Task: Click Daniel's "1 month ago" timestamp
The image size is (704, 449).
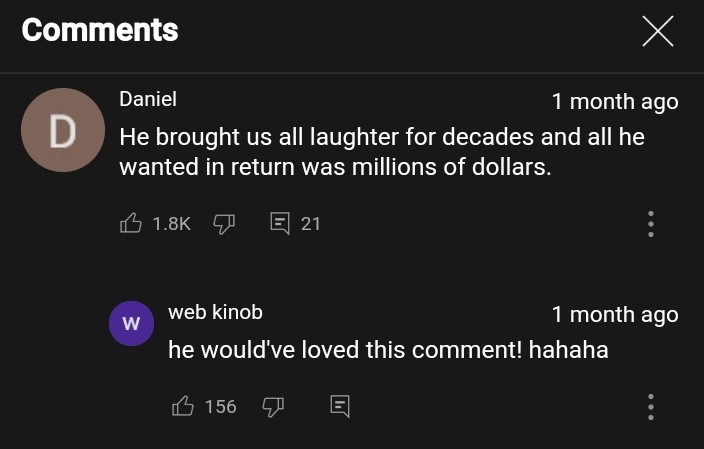Action: click(614, 101)
